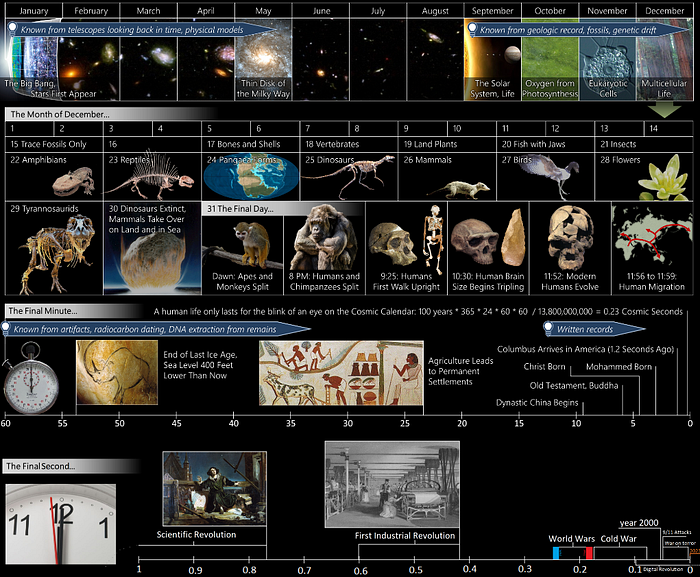
Task: Click the '15 Trace Fossils Only' cell
Action: pyautogui.click(x=54, y=144)
